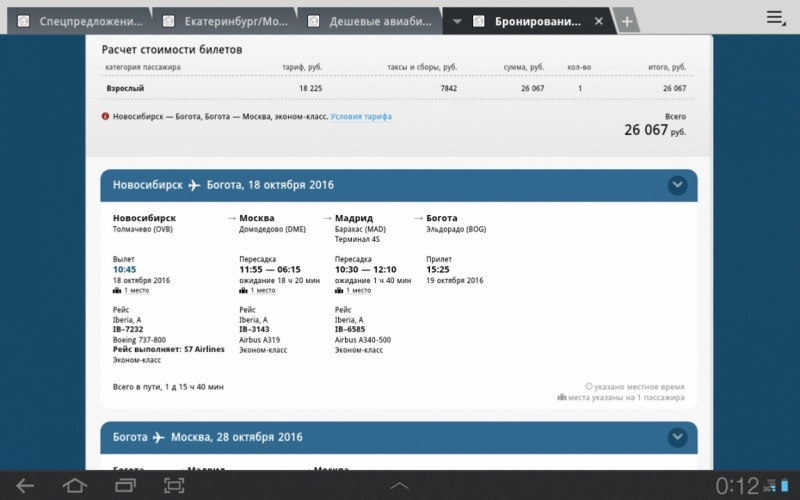Click the plane icon in Новосибирск – Богота header
800x500 pixels.
tap(194, 185)
